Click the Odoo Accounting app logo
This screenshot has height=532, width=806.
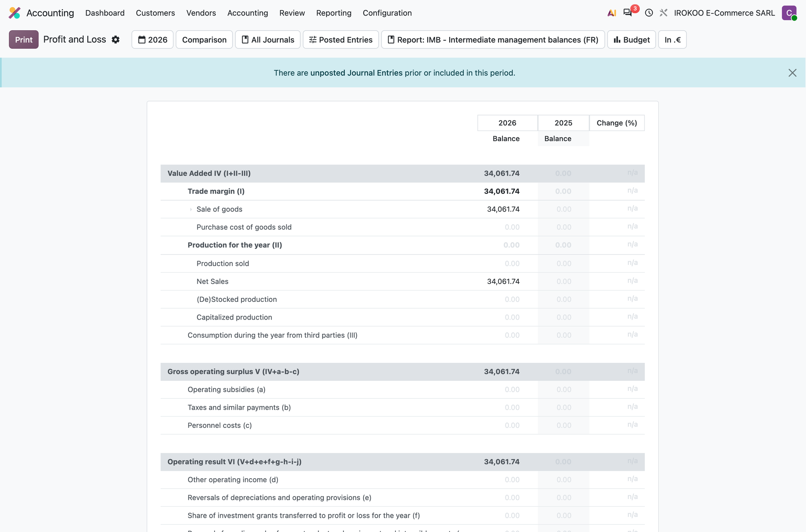tap(15, 13)
